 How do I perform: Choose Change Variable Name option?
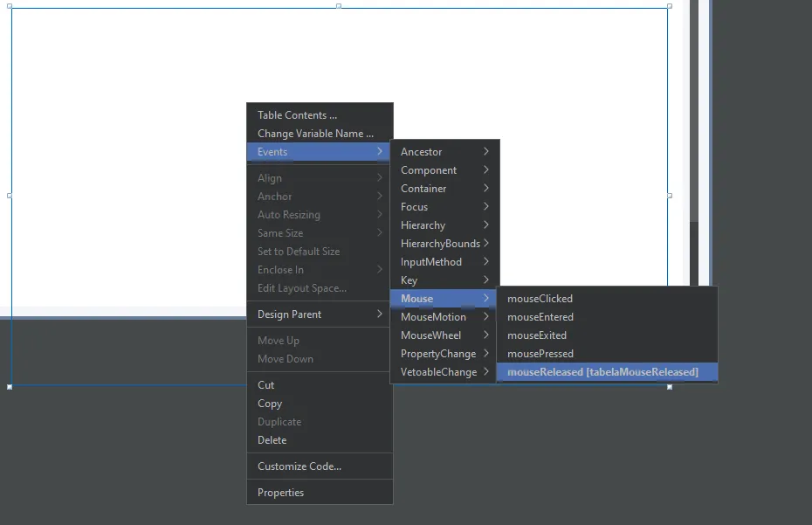coord(320,133)
